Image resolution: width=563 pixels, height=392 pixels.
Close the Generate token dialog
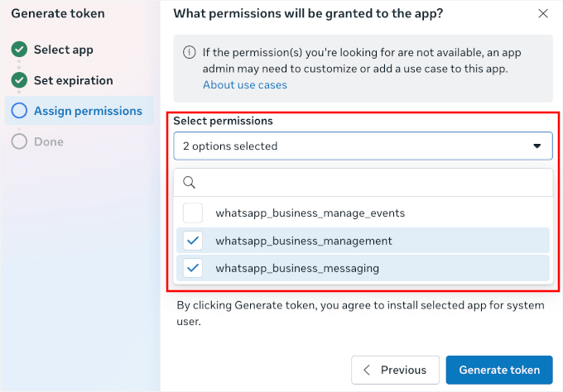543,13
